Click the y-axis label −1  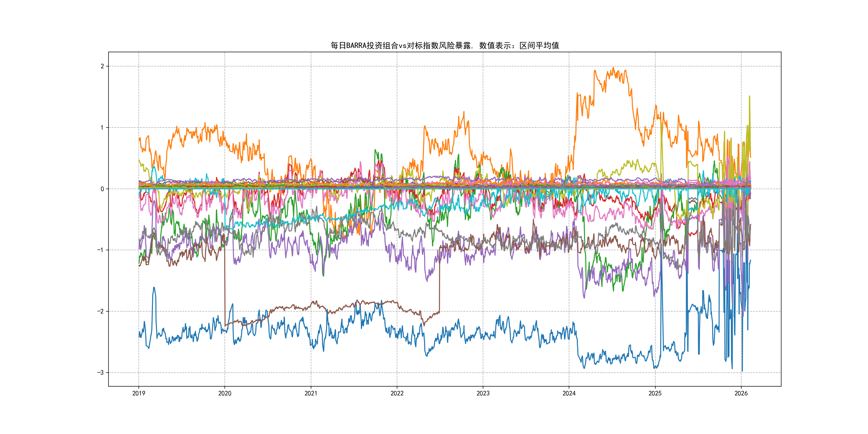coord(100,250)
